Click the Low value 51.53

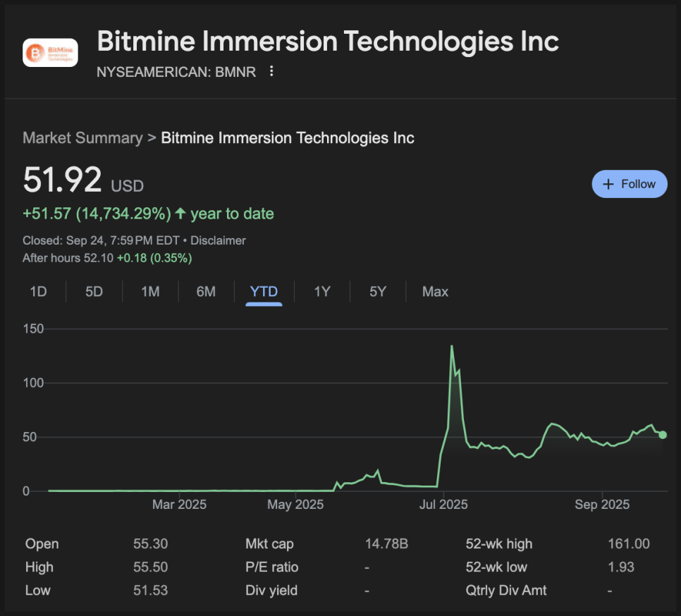coord(150,591)
